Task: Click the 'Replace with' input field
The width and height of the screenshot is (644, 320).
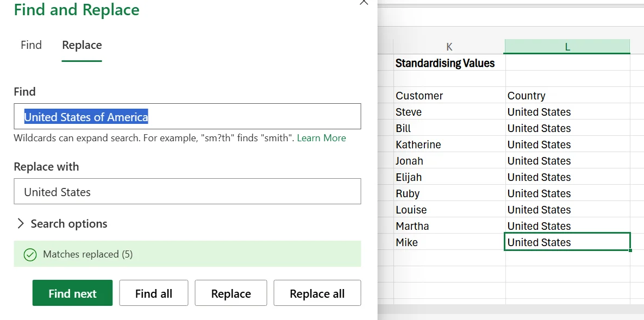Action: [187, 191]
